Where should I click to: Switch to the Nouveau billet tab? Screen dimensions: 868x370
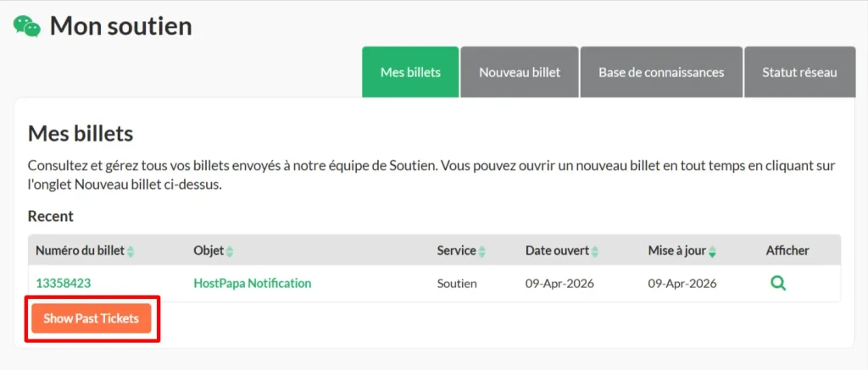[x=520, y=72]
